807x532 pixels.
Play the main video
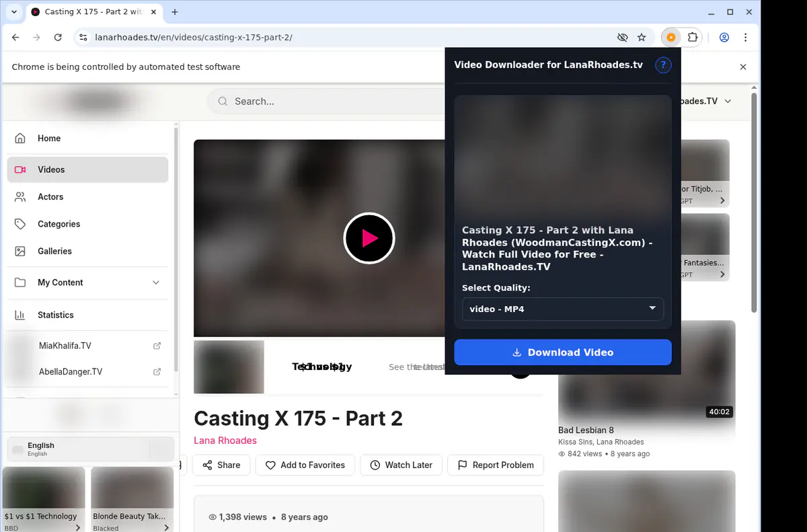coord(369,238)
